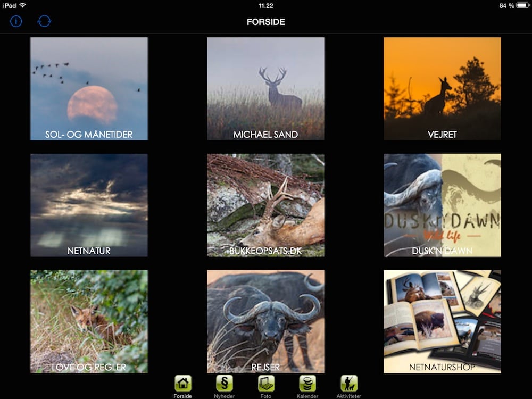Open the Rejser buffalo tile
This screenshot has width=532, height=399.
[265, 321]
